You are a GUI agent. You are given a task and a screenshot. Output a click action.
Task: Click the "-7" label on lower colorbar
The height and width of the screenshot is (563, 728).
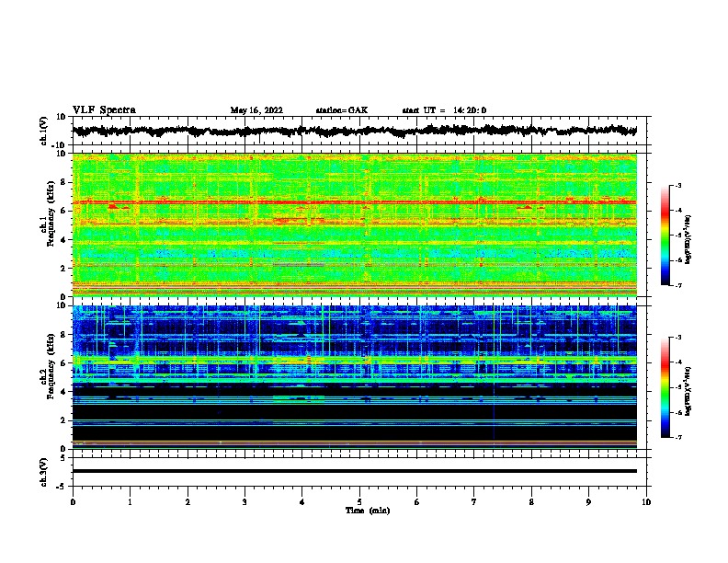tap(677, 438)
